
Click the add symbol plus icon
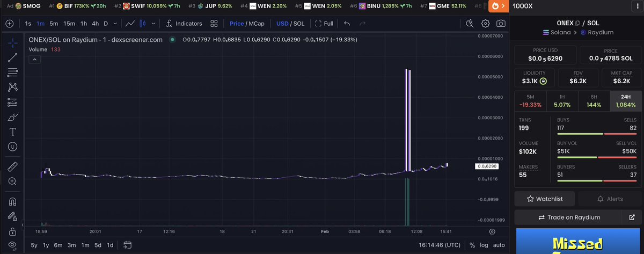coord(10,24)
